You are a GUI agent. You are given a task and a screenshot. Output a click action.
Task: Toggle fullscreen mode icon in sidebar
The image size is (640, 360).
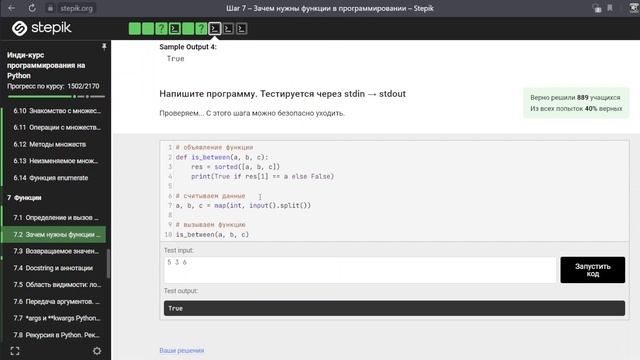(15, 351)
